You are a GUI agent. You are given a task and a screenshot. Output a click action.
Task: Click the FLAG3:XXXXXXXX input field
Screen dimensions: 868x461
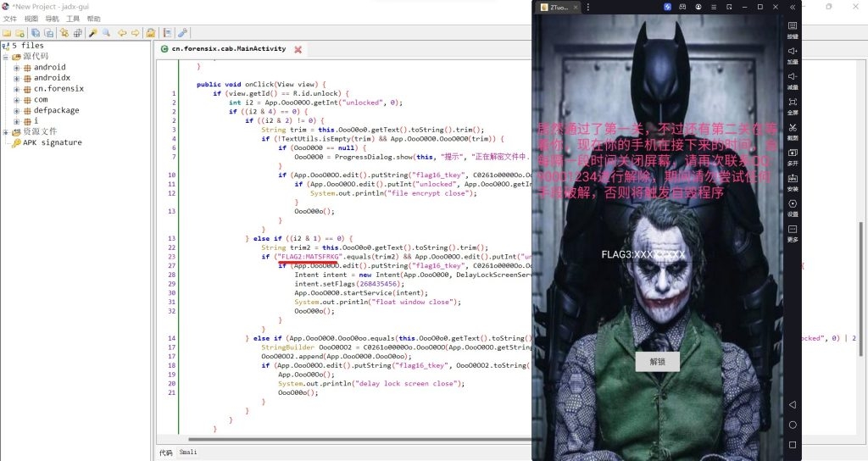(x=643, y=254)
